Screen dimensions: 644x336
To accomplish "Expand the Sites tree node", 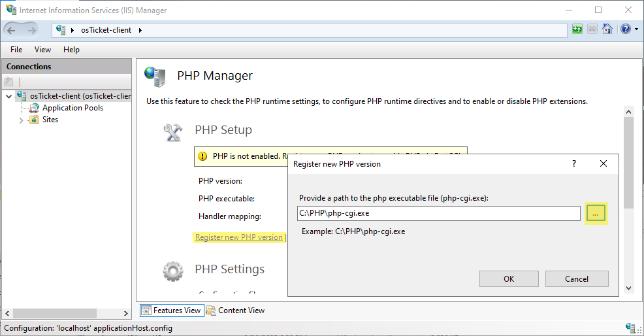I will pos(21,120).
